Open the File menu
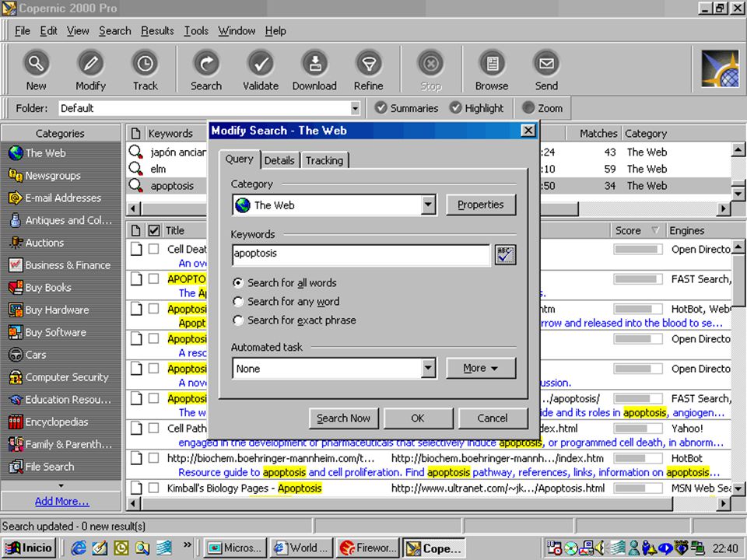Screen dimensions: 747x560 pos(23,31)
